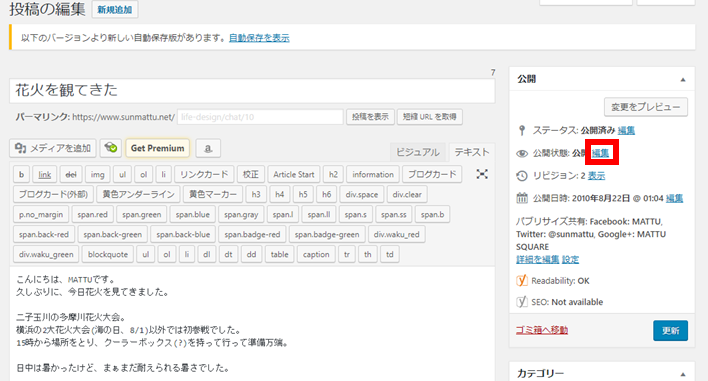Image resolution: width=708 pixels, height=381 pixels.
Task: Click the 黄色アンダーライン button
Action: (x=138, y=195)
